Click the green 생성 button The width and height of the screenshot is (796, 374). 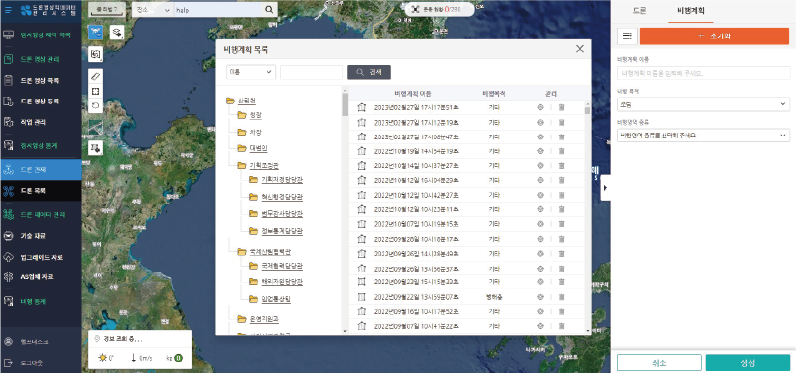tap(748, 363)
